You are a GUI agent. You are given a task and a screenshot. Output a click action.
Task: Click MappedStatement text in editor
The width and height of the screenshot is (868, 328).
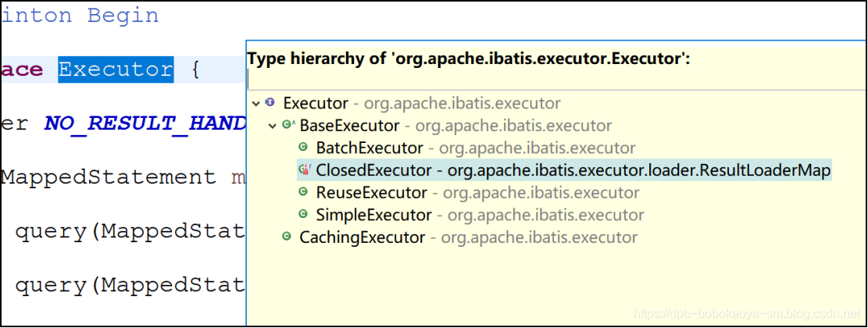[x=109, y=177]
